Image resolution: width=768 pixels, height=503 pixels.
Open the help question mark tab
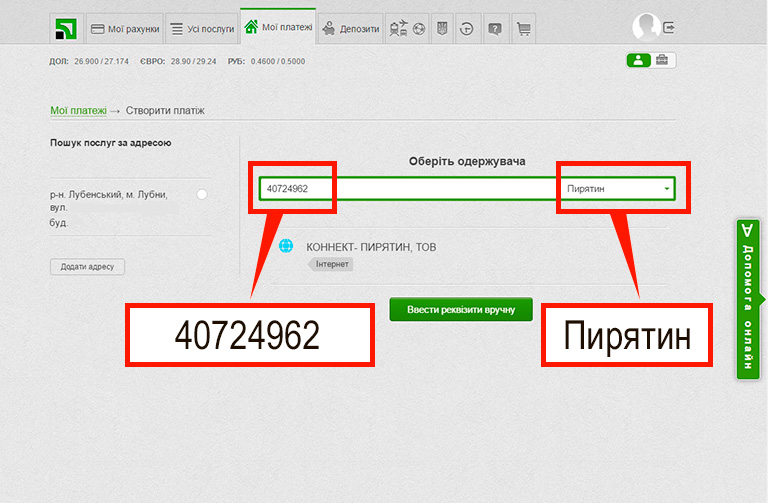point(494,29)
